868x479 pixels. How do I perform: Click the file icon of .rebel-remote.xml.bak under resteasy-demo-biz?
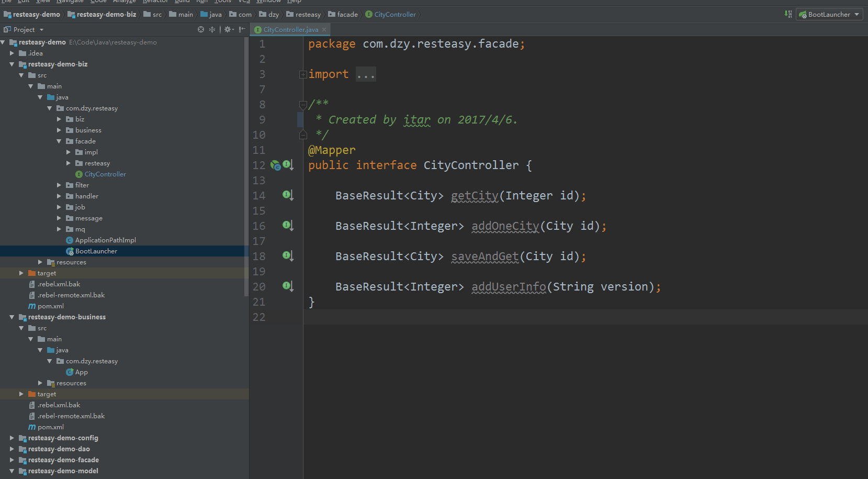[32, 295]
